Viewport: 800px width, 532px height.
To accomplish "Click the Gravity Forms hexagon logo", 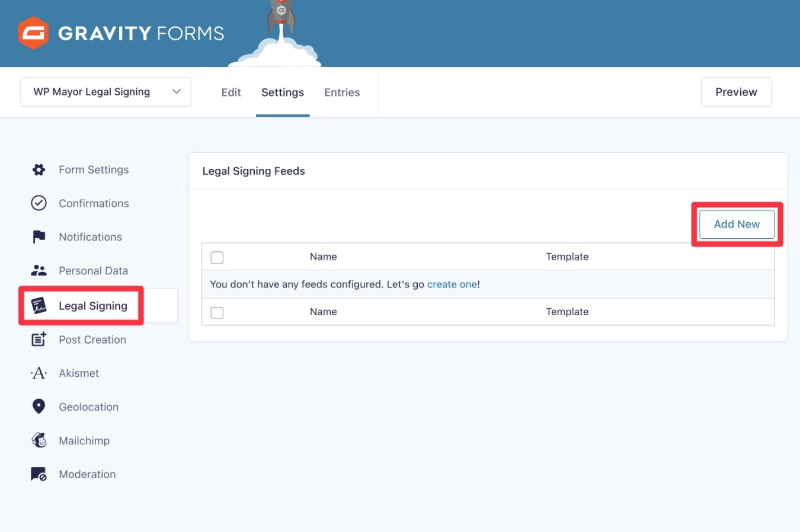I will point(33,33).
